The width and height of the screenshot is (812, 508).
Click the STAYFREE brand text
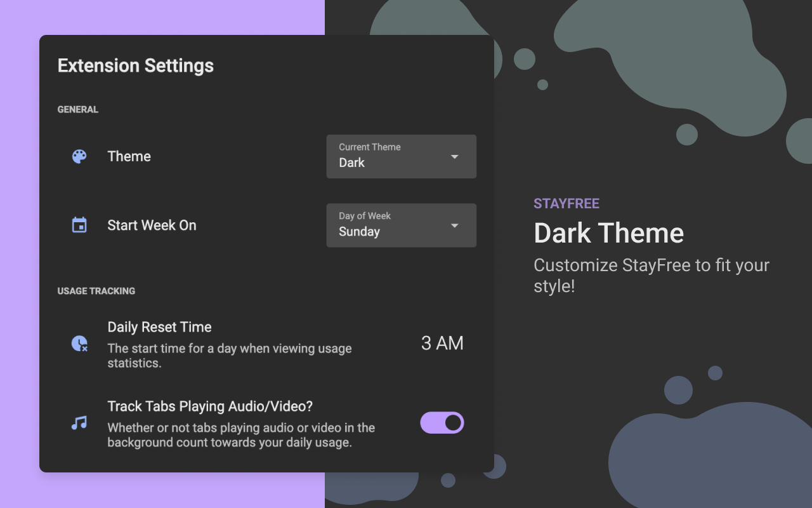[566, 204]
